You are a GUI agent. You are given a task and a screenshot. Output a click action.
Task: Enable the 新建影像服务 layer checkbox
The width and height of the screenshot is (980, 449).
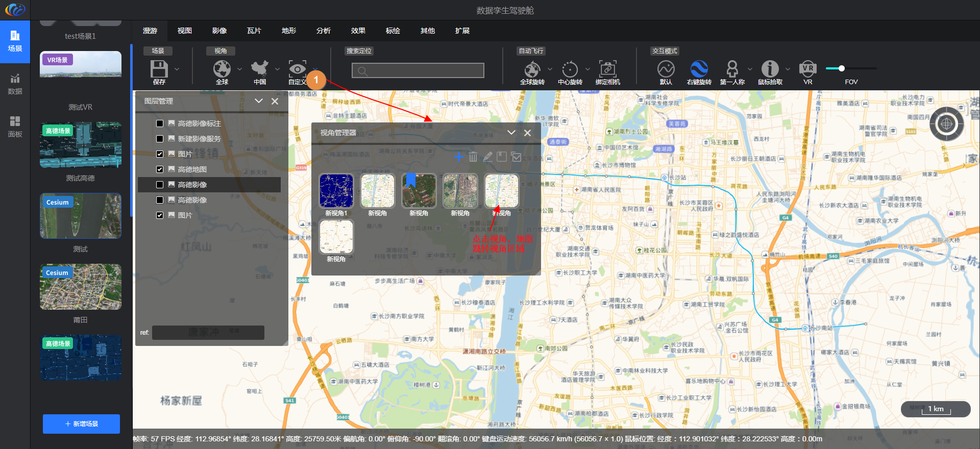click(x=160, y=139)
